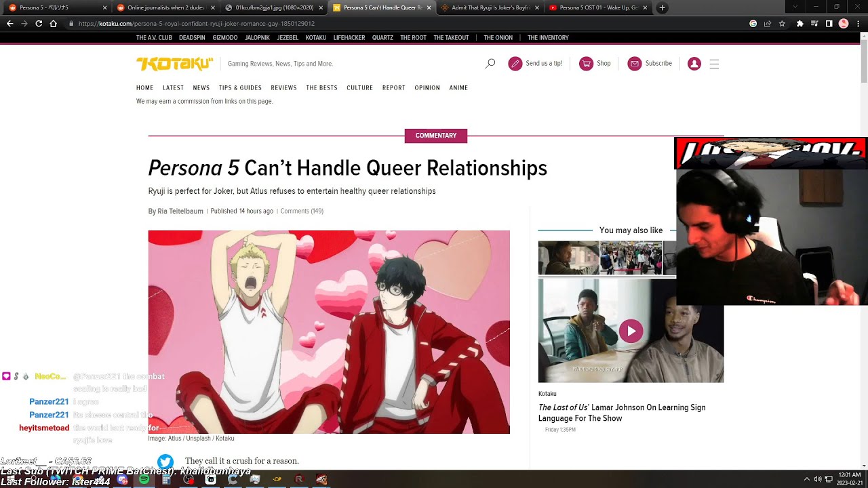Switch to the 01kcufbm2gja1.jpg tab
The width and height of the screenshot is (868, 488).
273,8
